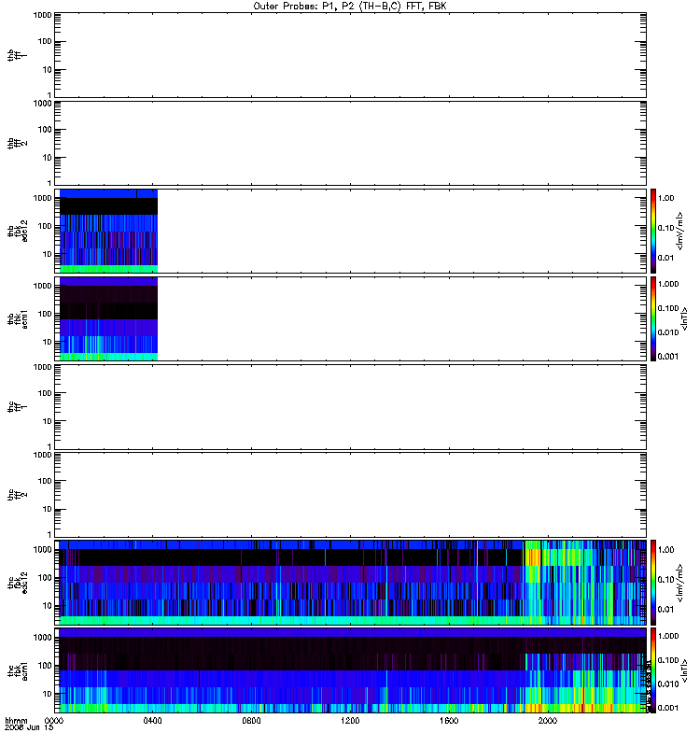Click the thc scm1 colorbar
The height and width of the screenshot is (747, 700).
click(653, 670)
